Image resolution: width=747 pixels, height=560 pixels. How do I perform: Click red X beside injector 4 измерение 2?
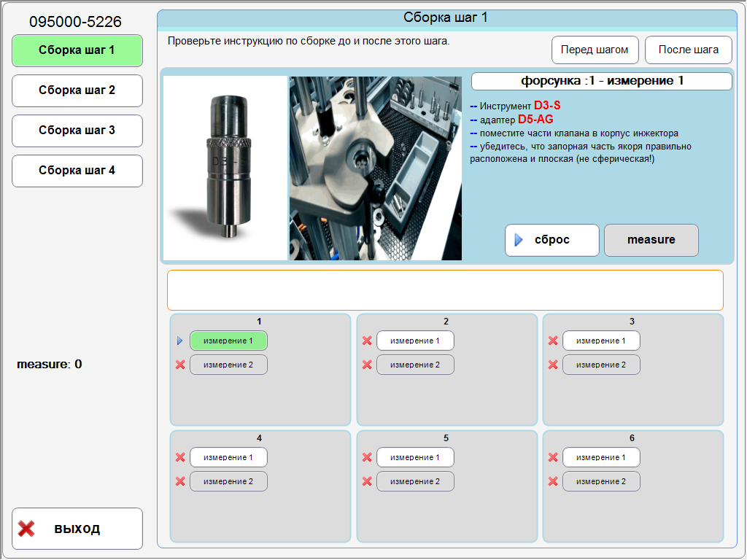pyautogui.click(x=180, y=481)
